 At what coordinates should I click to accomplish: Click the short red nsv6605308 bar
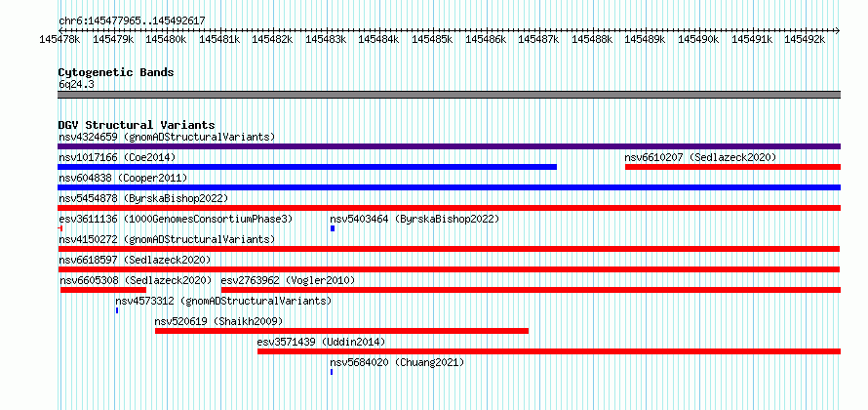(103, 290)
